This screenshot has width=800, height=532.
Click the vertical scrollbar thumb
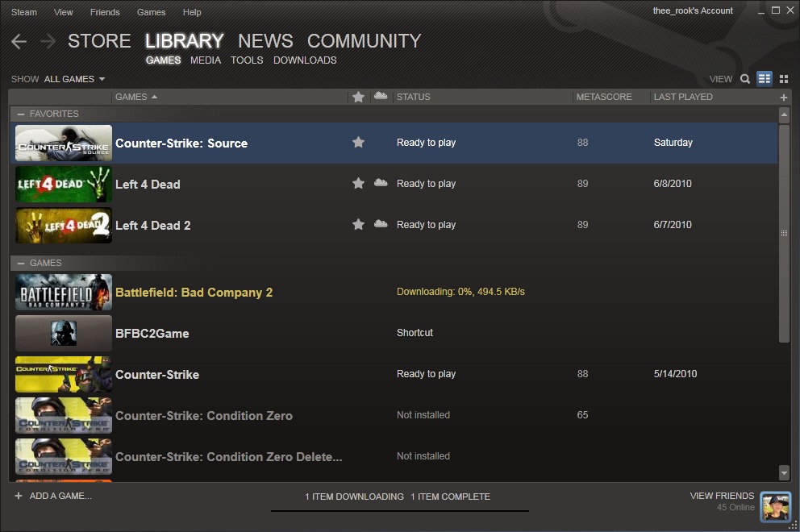[784, 233]
